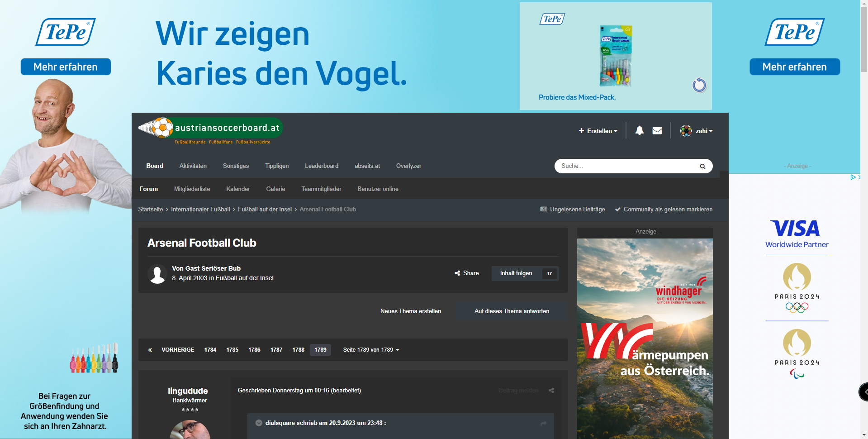The height and width of the screenshot is (439, 868).
Task: Go to page 1786
Action: [254, 350]
